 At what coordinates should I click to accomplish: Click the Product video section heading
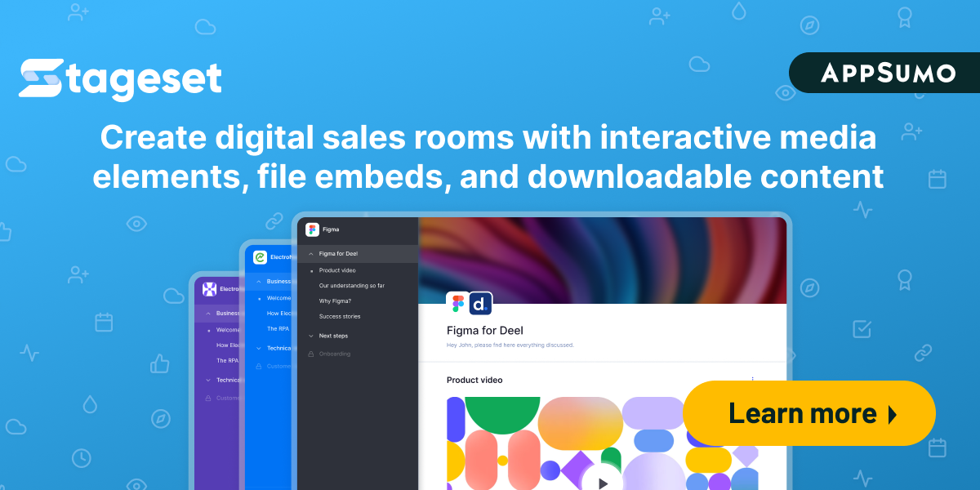474,380
